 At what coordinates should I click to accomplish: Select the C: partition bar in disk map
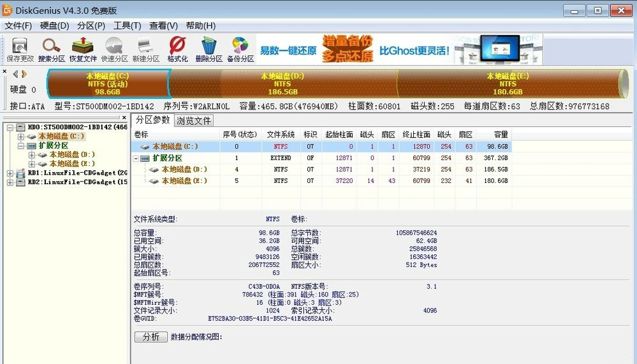pyautogui.click(x=108, y=84)
